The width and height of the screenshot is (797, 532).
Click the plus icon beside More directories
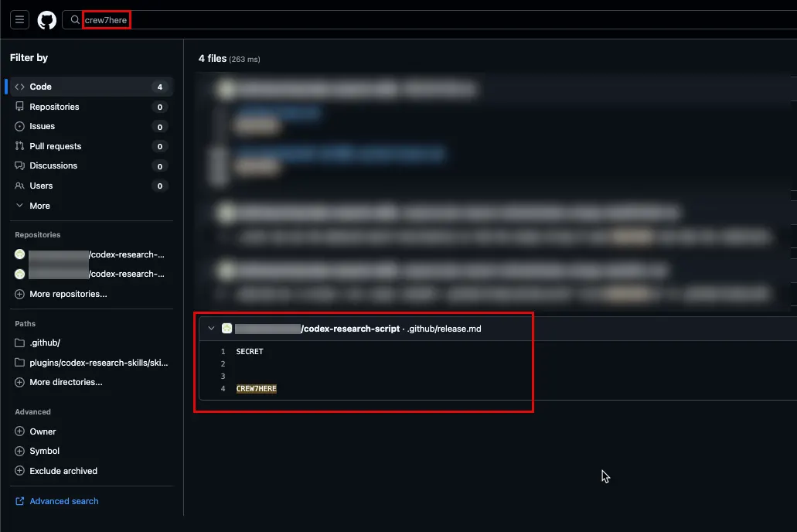coord(19,382)
